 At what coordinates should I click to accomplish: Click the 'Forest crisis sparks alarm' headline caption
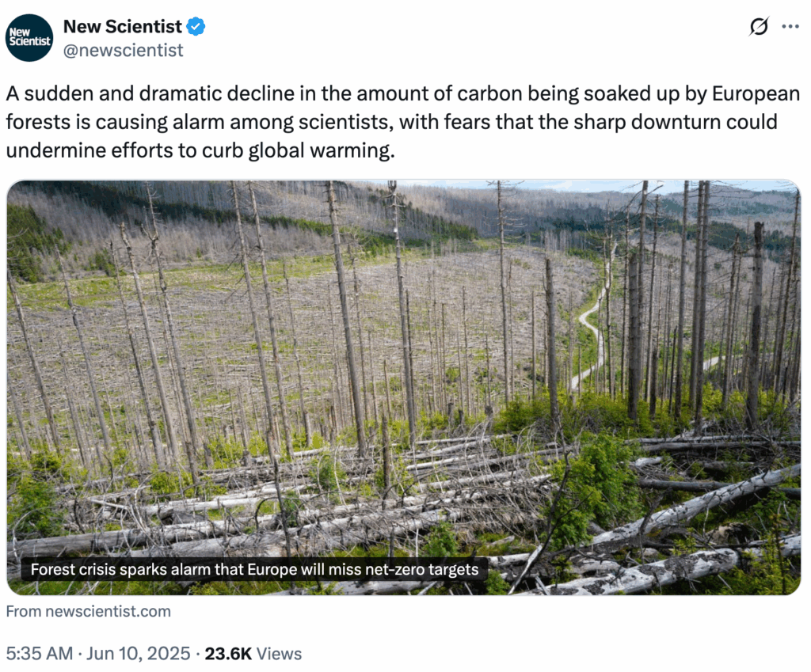point(254,569)
